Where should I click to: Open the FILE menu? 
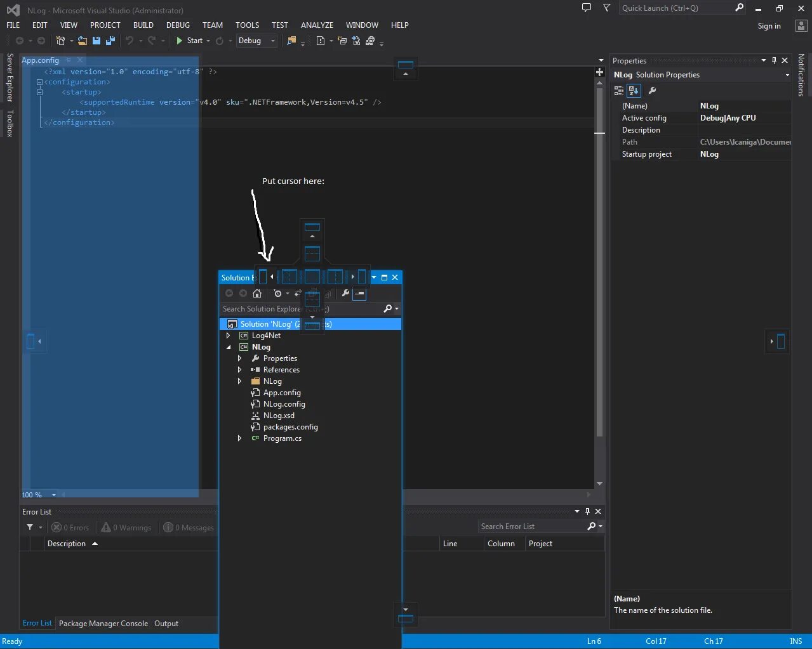tap(13, 25)
